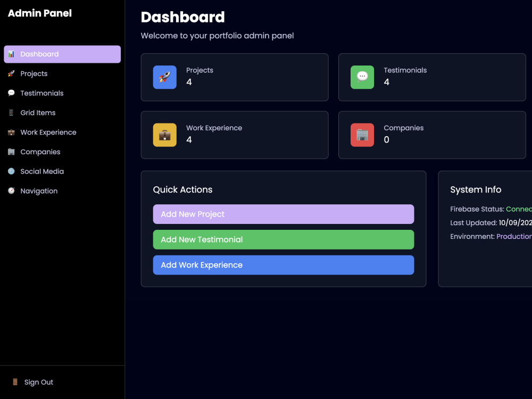Image resolution: width=532 pixels, height=399 pixels.
Task: Click the welcome subtitle text
Action: point(217,36)
